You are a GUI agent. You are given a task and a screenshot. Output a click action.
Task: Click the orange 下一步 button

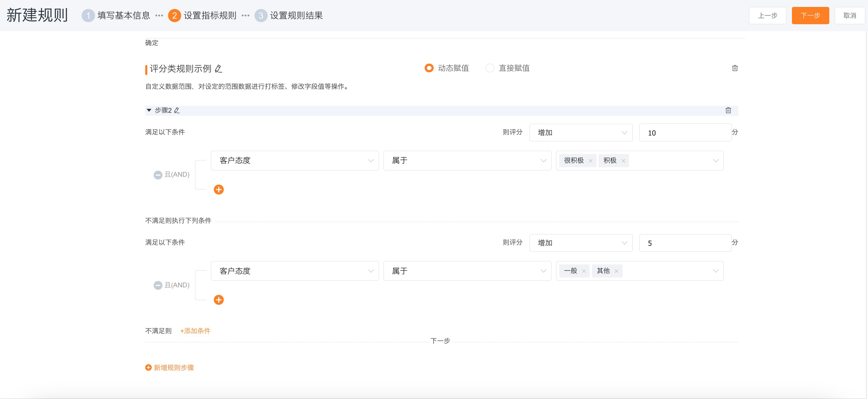click(x=810, y=16)
